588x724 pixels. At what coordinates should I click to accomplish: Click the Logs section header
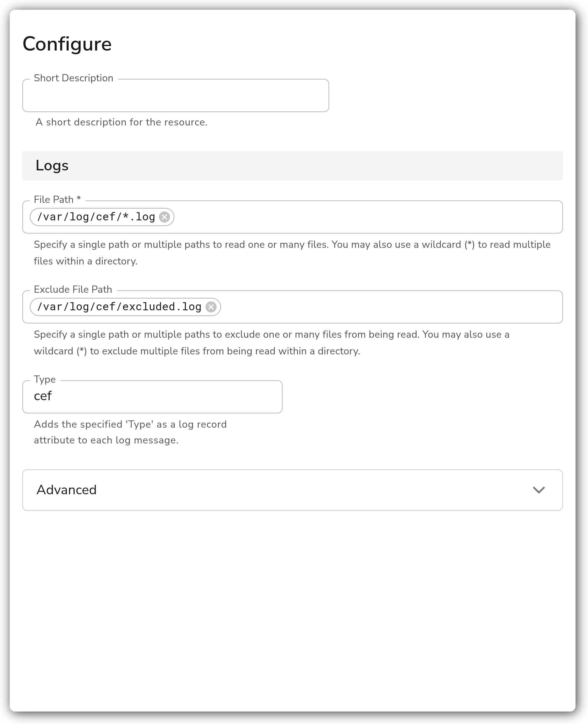tap(292, 166)
